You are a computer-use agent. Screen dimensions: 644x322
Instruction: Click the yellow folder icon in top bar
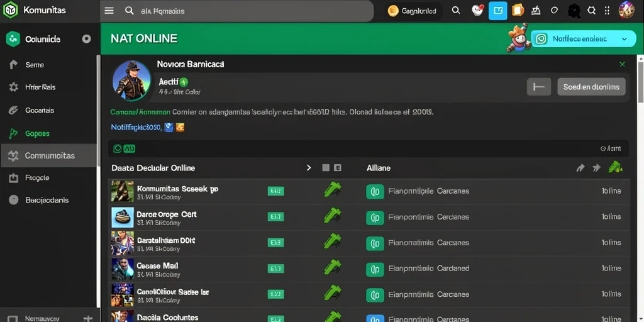point(518,10)
